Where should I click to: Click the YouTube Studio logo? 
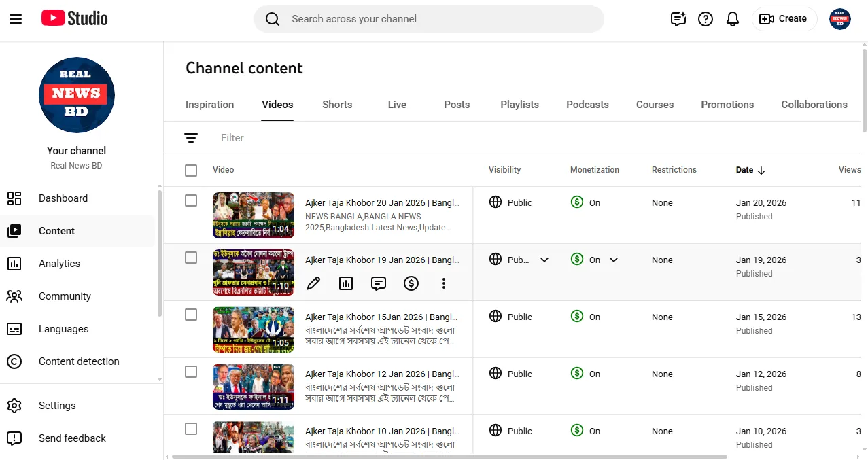[75, 18]
